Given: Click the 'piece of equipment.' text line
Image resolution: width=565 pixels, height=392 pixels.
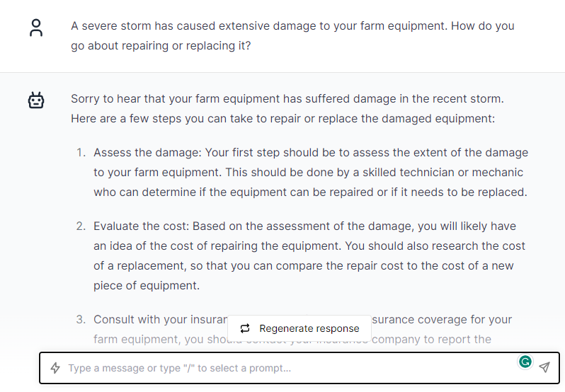Looking at the screenshot, I should [x=147, y=285].
